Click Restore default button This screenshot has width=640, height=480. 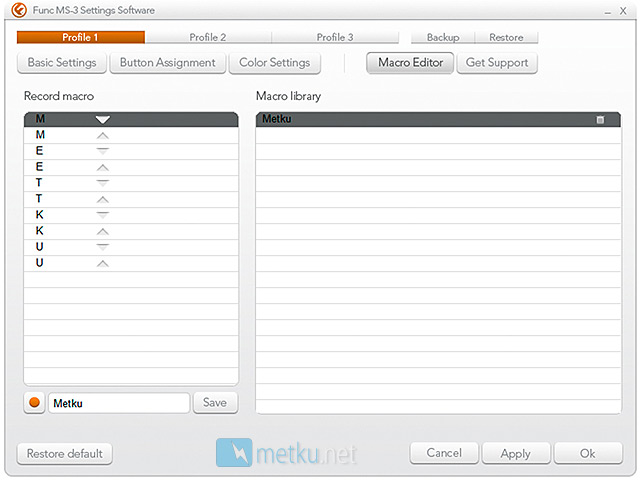(x=64, y=453)
